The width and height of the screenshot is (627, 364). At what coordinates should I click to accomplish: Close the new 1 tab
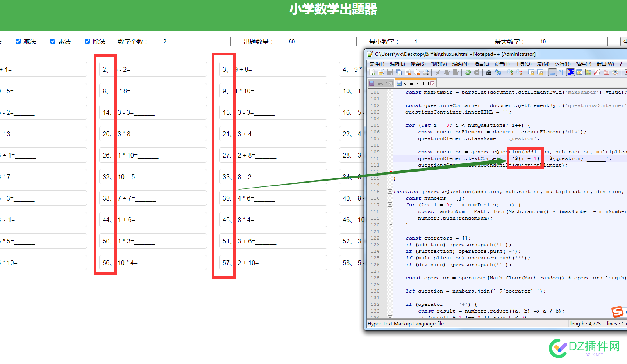click(391, 83)
